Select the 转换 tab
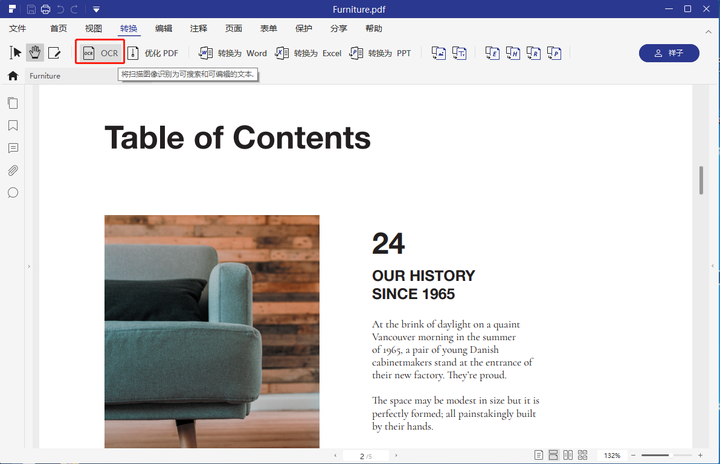The height and width of the screenshot is (464, 720). tap(129, 28)
